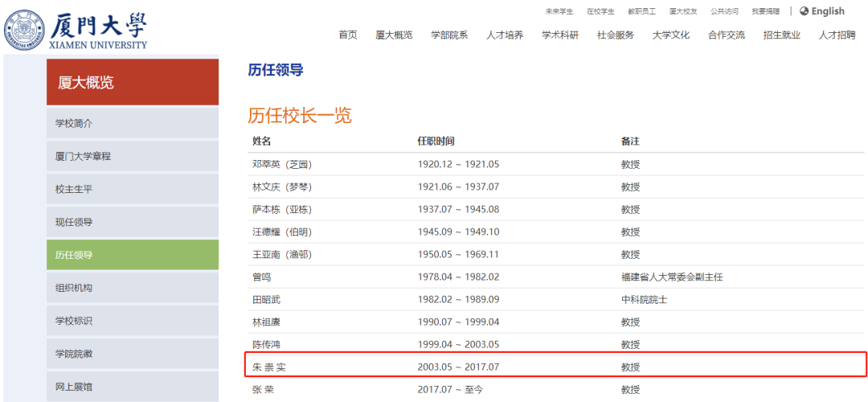
Task: Select 网上展馆 in the sidebar
Action: [133, 387]
